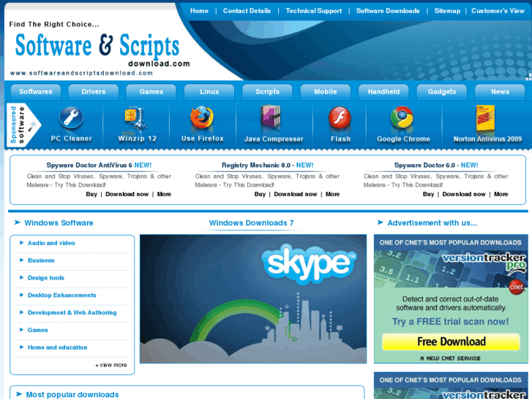
Task: Click Buy under Spyware Doctor AntiVirus 6
Action: 91,194
